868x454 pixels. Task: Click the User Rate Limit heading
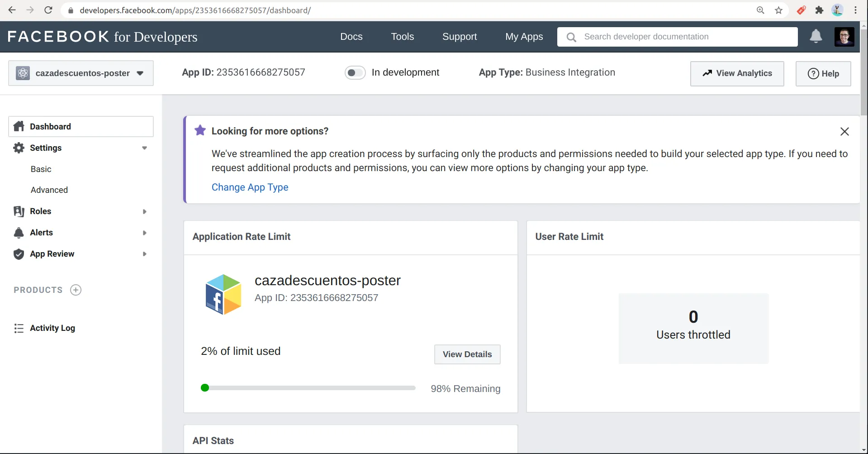[x=569, y=237]
